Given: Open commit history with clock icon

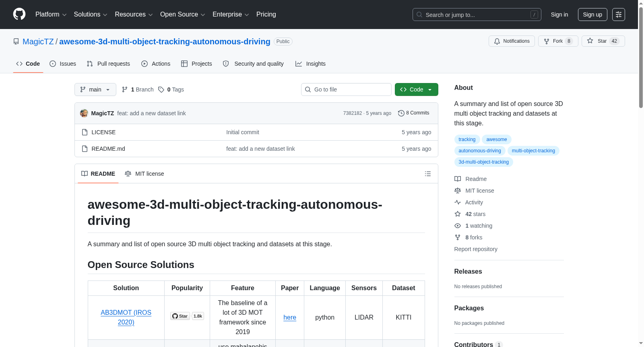Looking at the screenshot, I should [x=413, y=113].
